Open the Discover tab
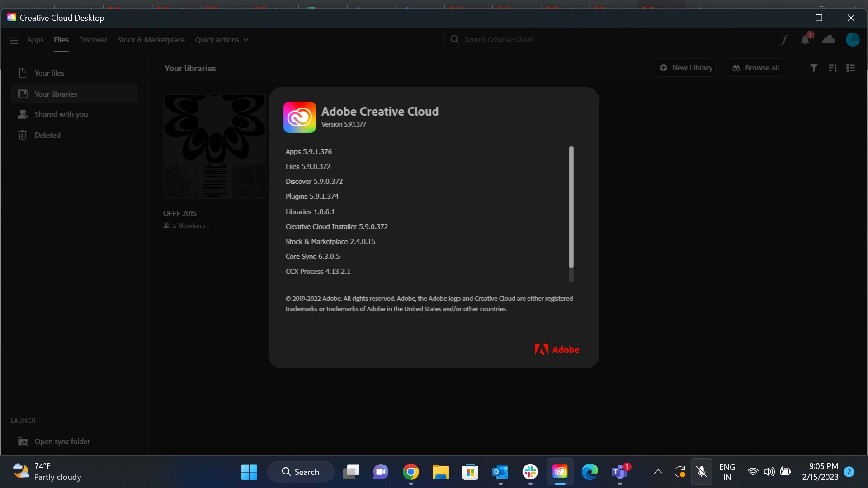Viewport: 868px width, 488px height. pos(93,40)
